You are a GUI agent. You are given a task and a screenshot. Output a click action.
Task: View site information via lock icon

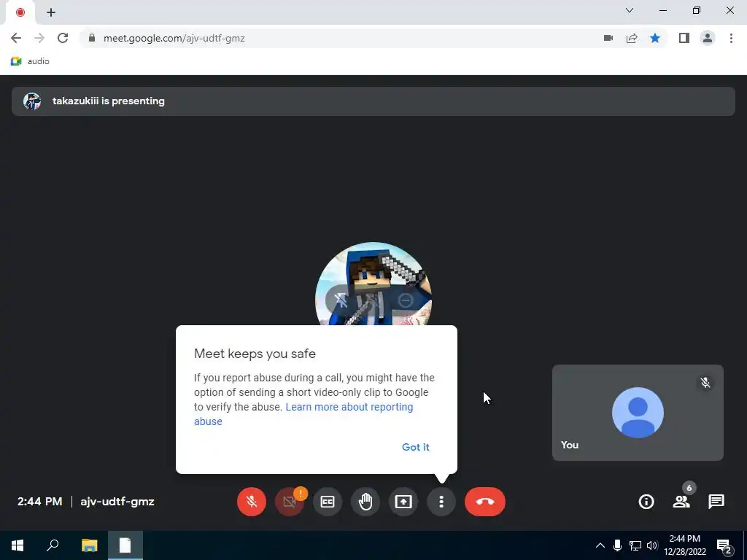point(91,38)
